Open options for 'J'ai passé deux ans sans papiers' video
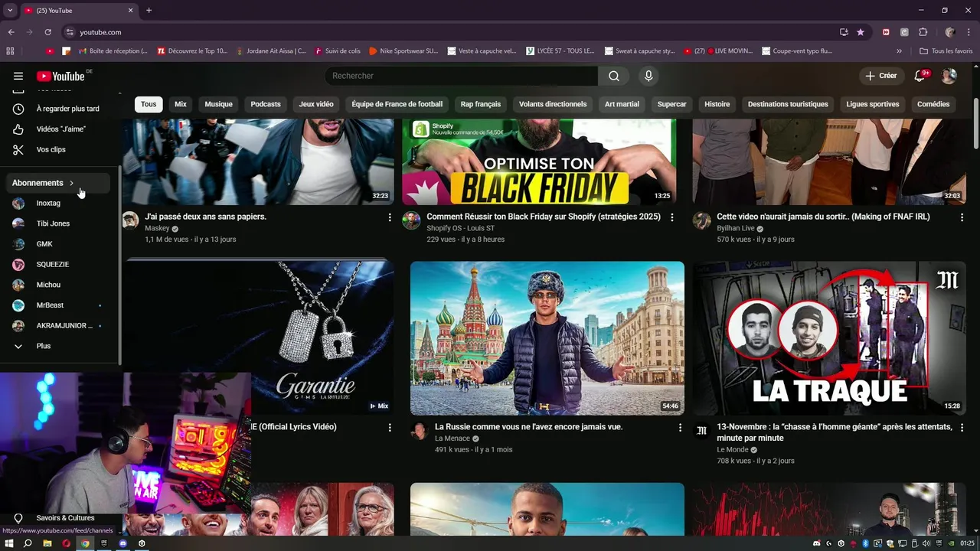The width and height of the screenshot is (980, 551). point(390,217)
